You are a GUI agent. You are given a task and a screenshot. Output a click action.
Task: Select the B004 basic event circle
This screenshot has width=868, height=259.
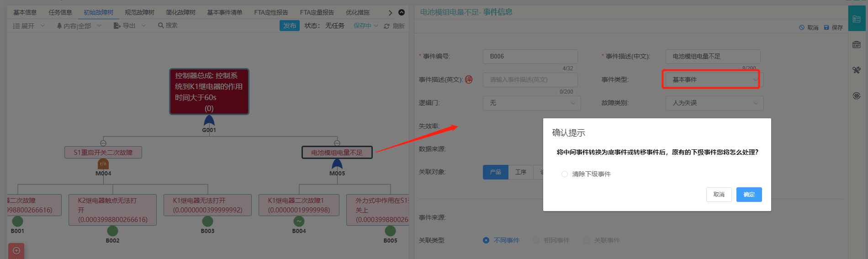point(299,222)
